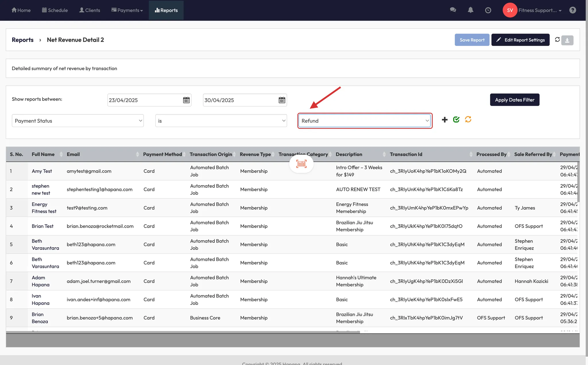Open the clock history icon

pyautogui.click(x=488, y=10)
